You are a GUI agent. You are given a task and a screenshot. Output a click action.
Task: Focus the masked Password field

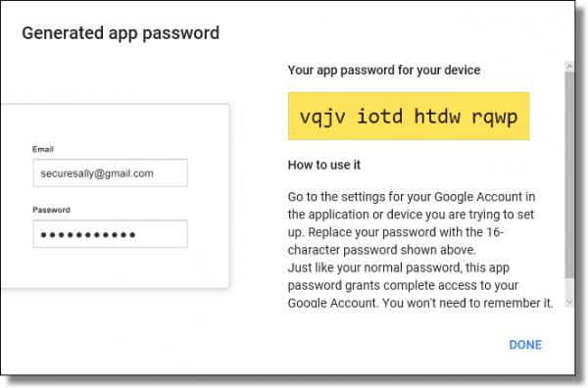[110, 234]
